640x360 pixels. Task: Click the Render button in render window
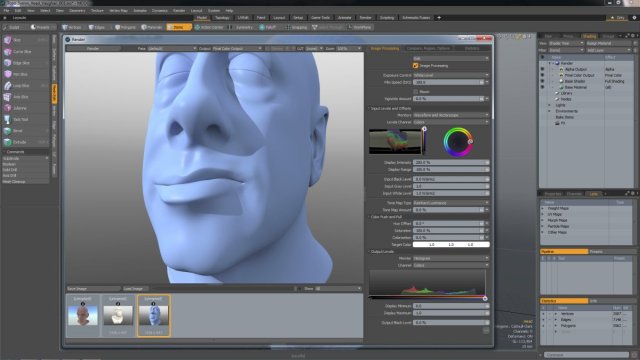tap(93, 48)
